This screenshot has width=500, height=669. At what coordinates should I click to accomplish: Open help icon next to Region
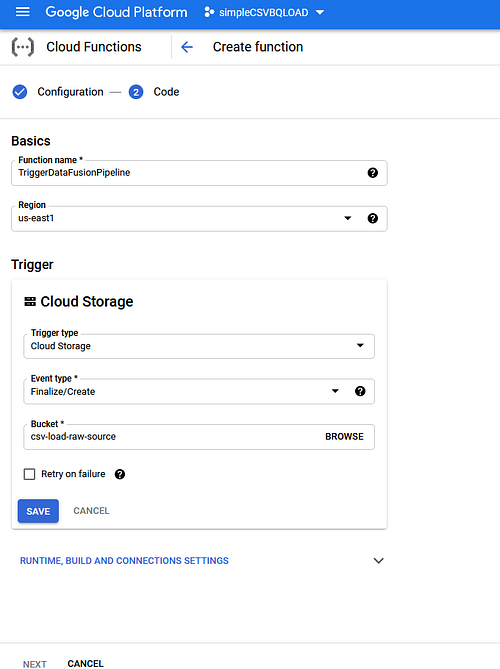pos(372,218)
